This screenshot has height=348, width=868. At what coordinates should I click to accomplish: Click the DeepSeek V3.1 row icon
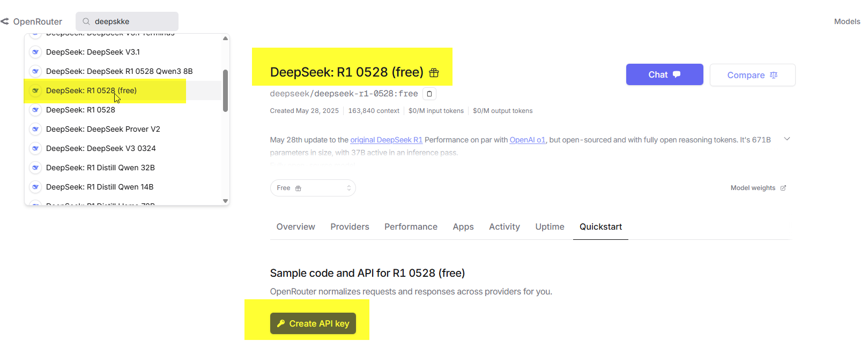35,52
